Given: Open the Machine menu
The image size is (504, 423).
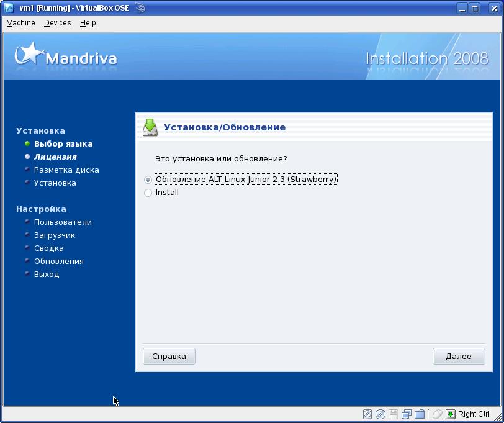Looking at the screenshot, I should pyautogui.click(x=20, y=23).
